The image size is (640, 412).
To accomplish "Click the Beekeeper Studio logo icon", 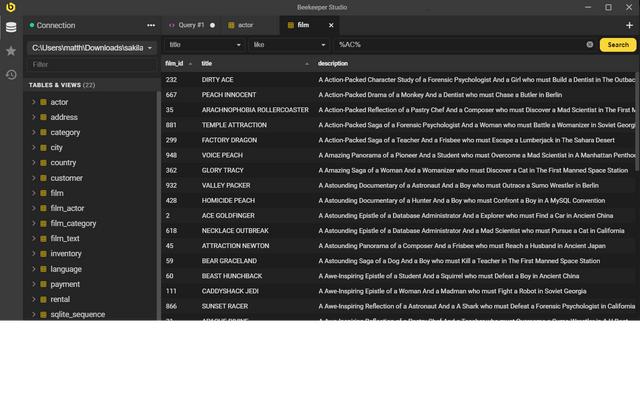I will pyautogui.click(x=11, y=7).
